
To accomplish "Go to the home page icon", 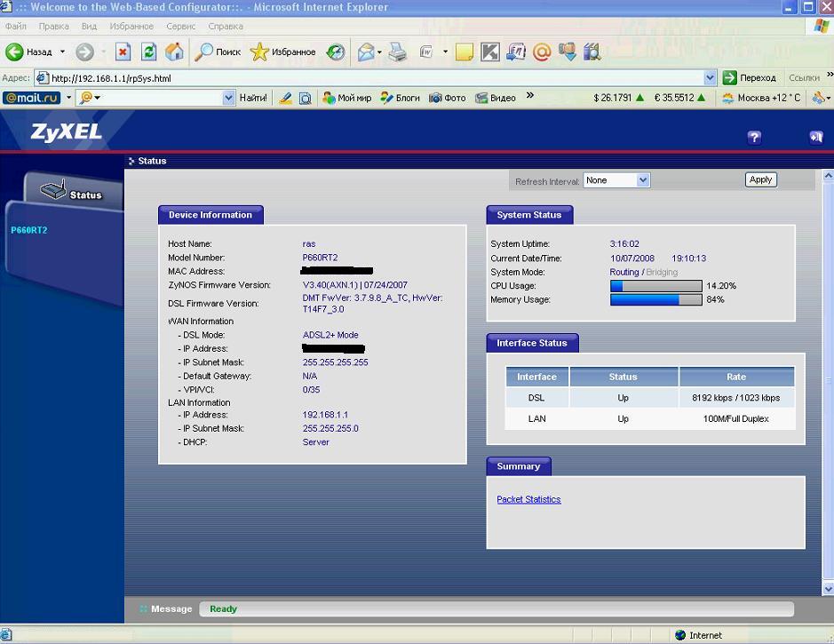I will click(x=174, y=52).
